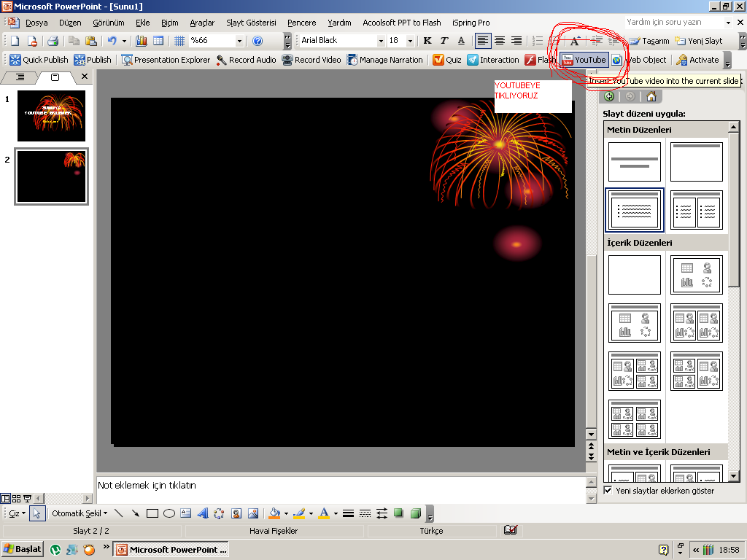Open the iSpring Pro menu
The height and width of the screenshot is (560, 747).
(471, 23)
